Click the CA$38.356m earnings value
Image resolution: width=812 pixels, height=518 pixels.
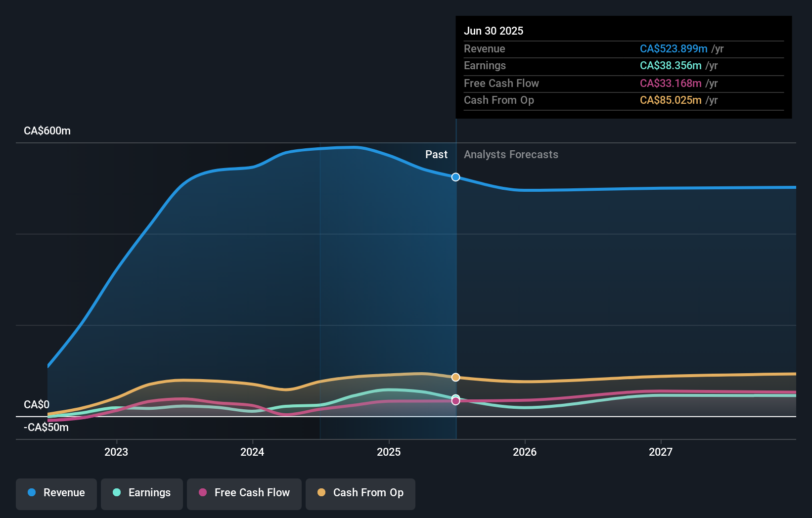coord(671,65)
